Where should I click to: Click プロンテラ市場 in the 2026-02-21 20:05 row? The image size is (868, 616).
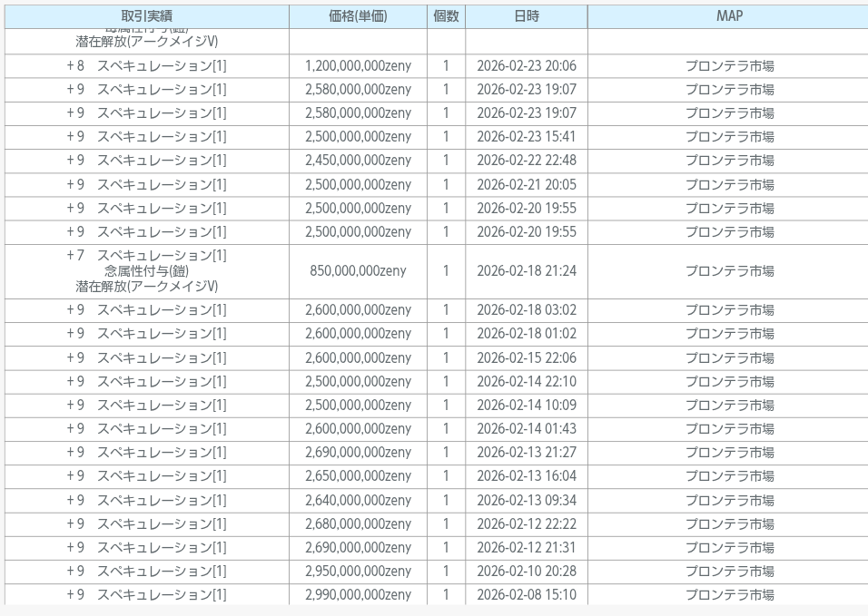pos(729,185)
